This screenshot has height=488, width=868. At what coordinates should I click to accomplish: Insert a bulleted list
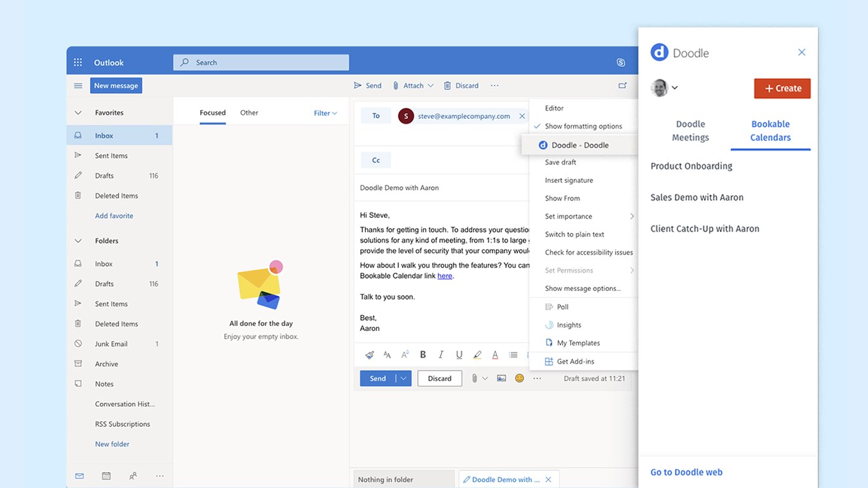(513, 355)
